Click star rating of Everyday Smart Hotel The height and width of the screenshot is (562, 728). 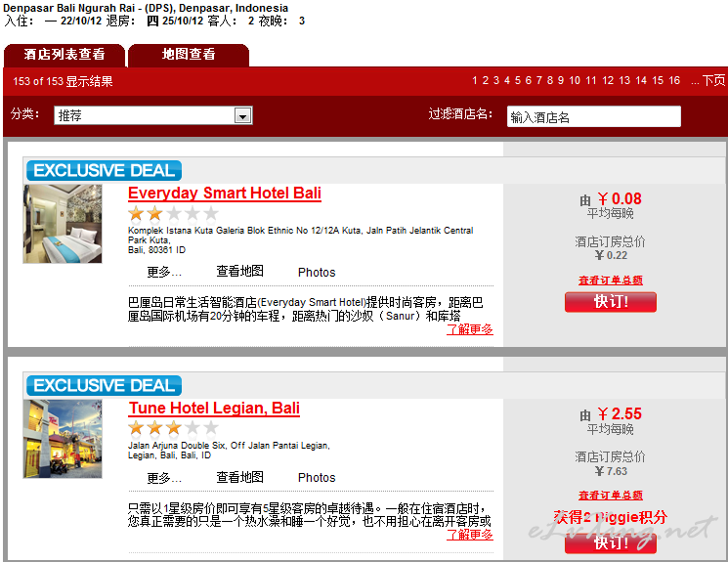[173, 214]
